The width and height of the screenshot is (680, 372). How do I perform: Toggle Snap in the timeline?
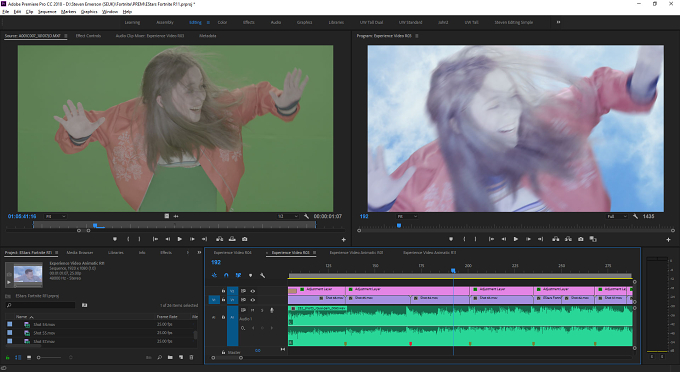point(226,275)
